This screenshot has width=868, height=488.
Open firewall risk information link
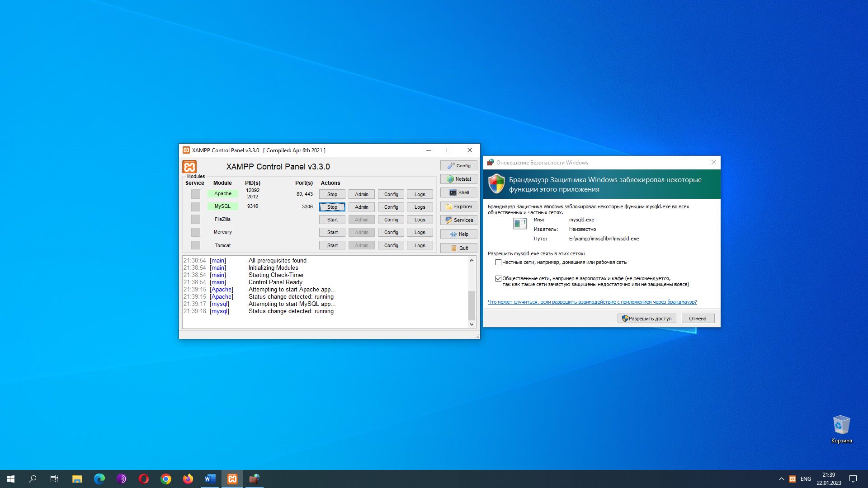592,302
